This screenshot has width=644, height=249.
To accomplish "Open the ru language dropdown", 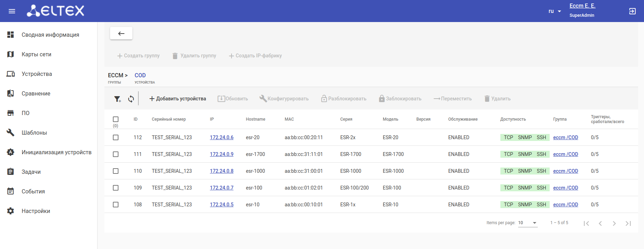I will point(555,11).
